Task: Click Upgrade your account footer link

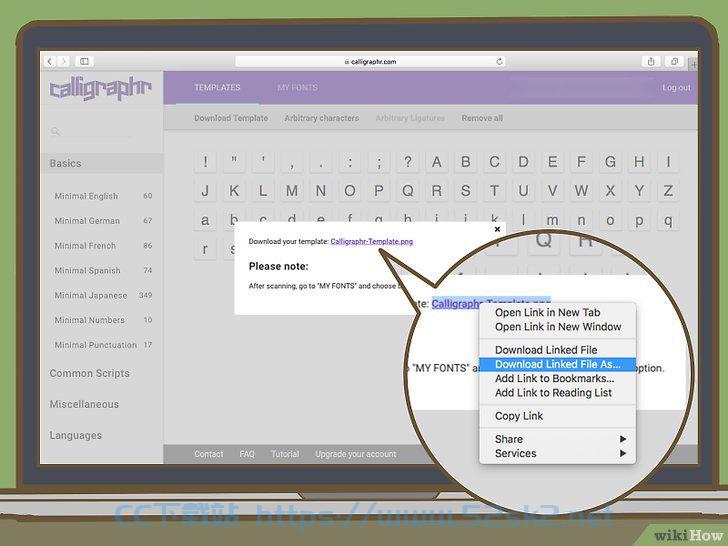Action: coord(356,454)
